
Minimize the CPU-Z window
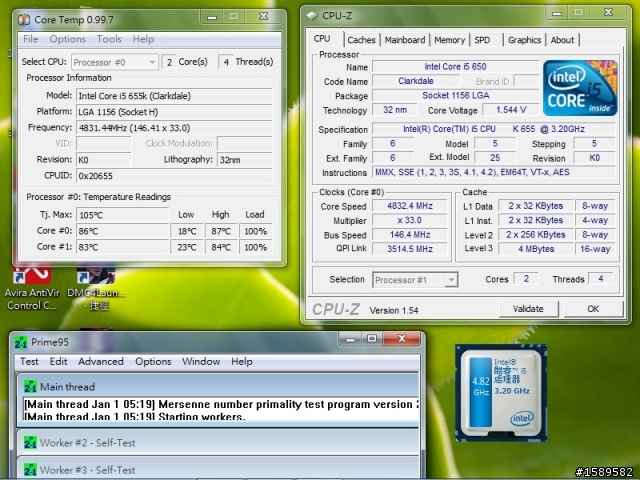click(x=557, y=13)
